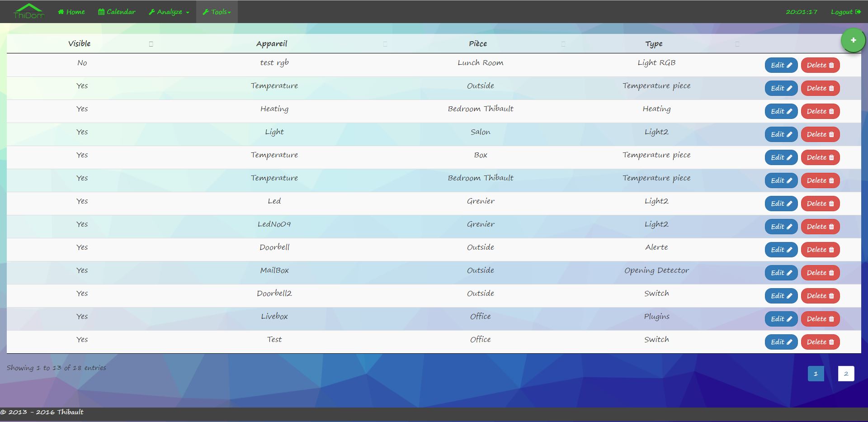Open the Tools dropdown menu
Viewport: 868px width, 422px height.
217,12
